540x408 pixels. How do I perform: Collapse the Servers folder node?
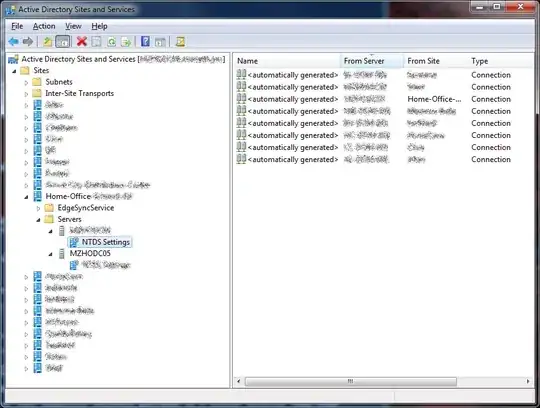pyautogui.click(x=39, y=220)
